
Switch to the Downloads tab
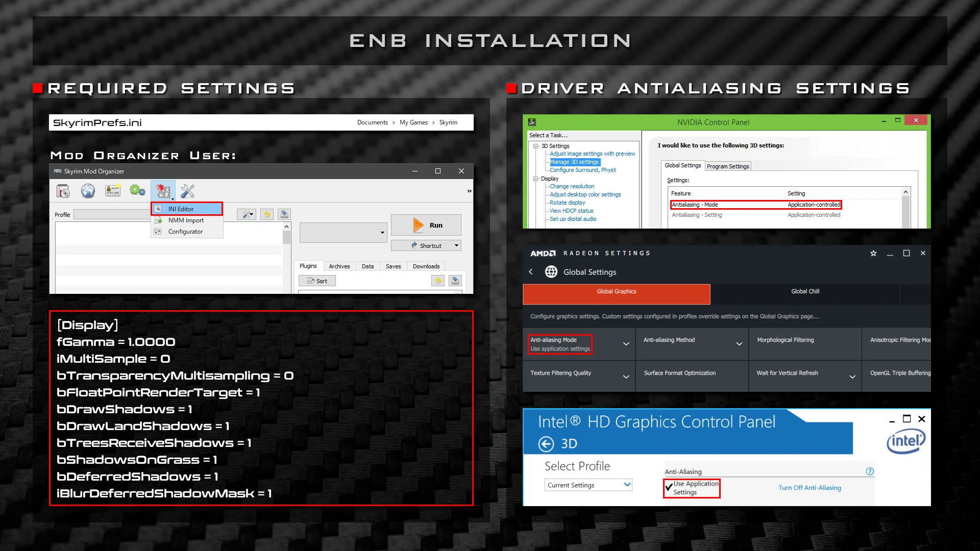(426, 266)
